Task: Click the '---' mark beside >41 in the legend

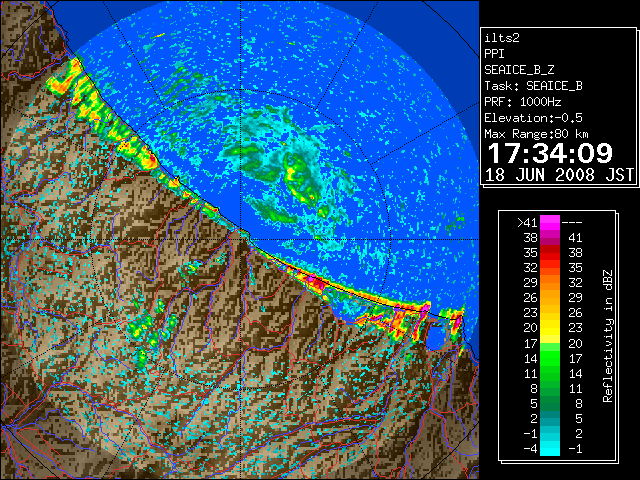Action: click(x=572, y=223)
